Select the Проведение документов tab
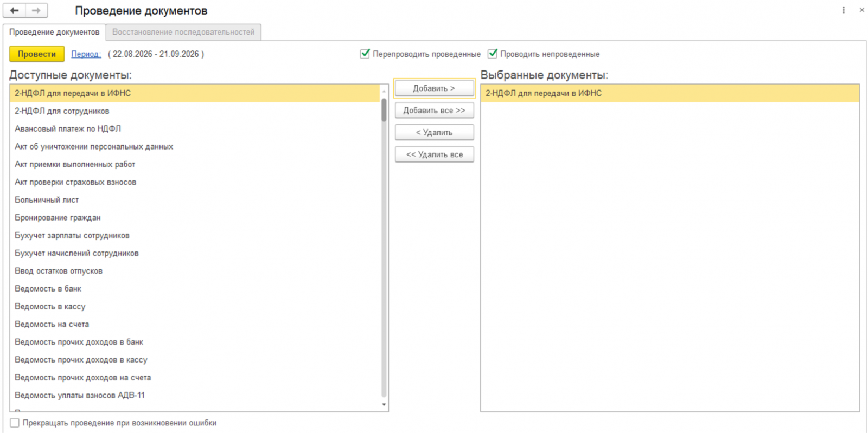The height and width of the screenshot is (433, 868). pos(54,32)
